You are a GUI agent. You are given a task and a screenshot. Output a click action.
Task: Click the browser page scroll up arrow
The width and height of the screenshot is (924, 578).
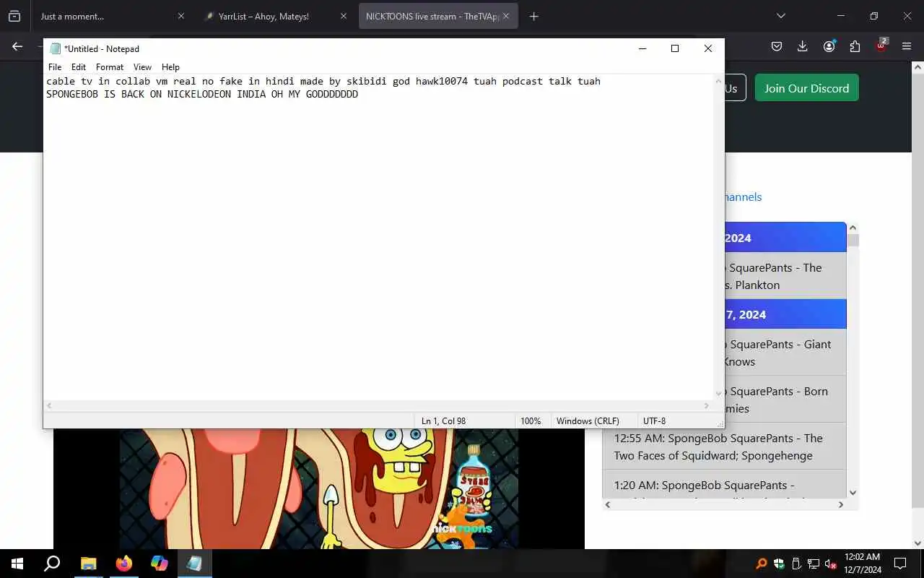coord(918,67)
